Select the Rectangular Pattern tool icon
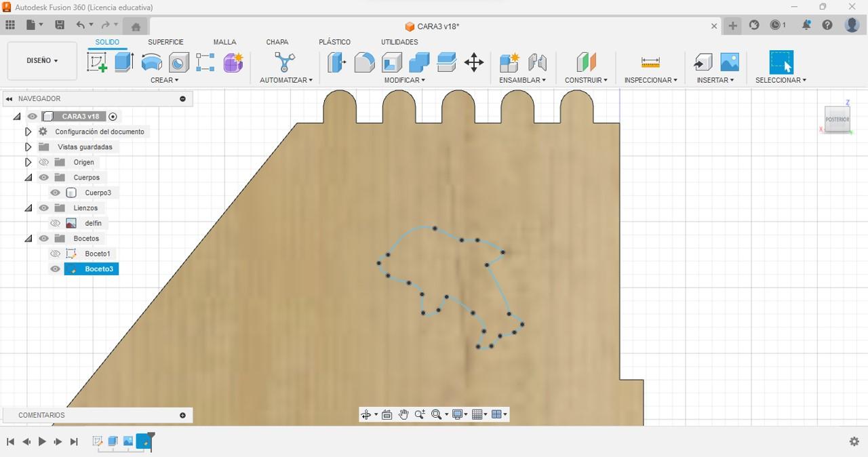Screen dimensions: 868x457 205,62
